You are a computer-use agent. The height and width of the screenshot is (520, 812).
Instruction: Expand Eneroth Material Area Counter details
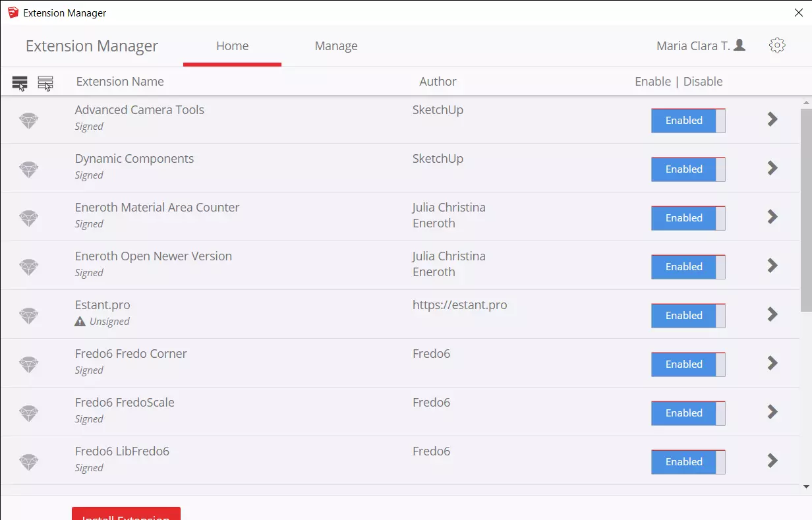[x=772, y=217]
